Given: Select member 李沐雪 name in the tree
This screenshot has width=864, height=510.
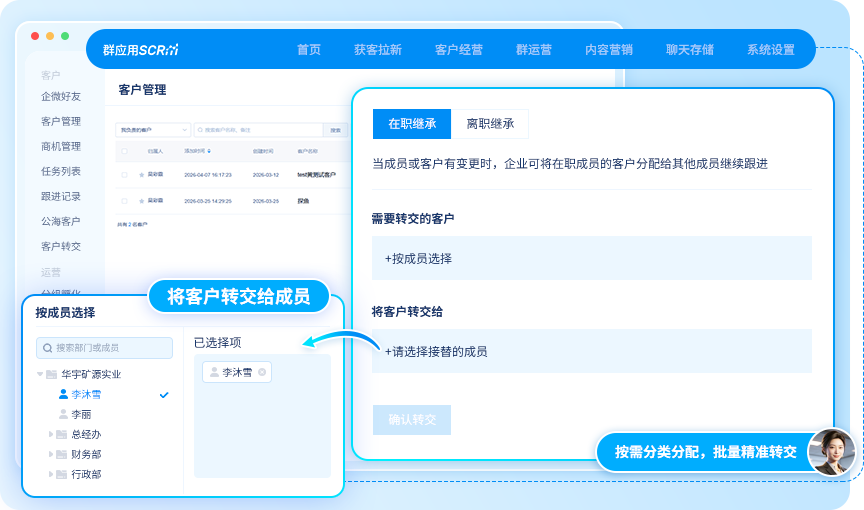Looking at the screenshot, I should point(86,394).
